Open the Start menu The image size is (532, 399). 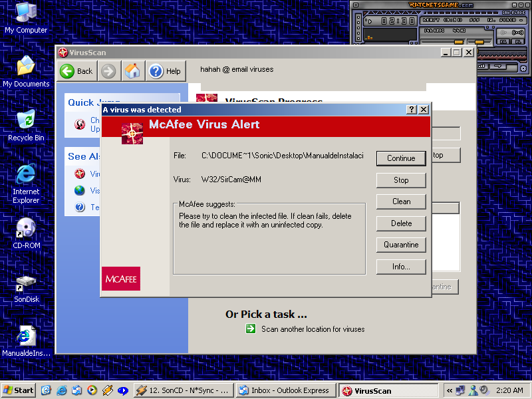tap(19, 390)
